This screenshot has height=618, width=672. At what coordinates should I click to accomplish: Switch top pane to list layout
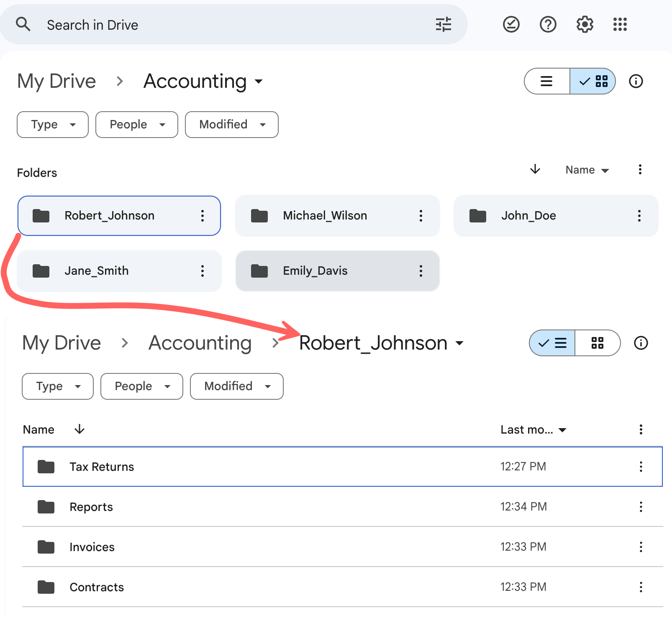point(546,81)
